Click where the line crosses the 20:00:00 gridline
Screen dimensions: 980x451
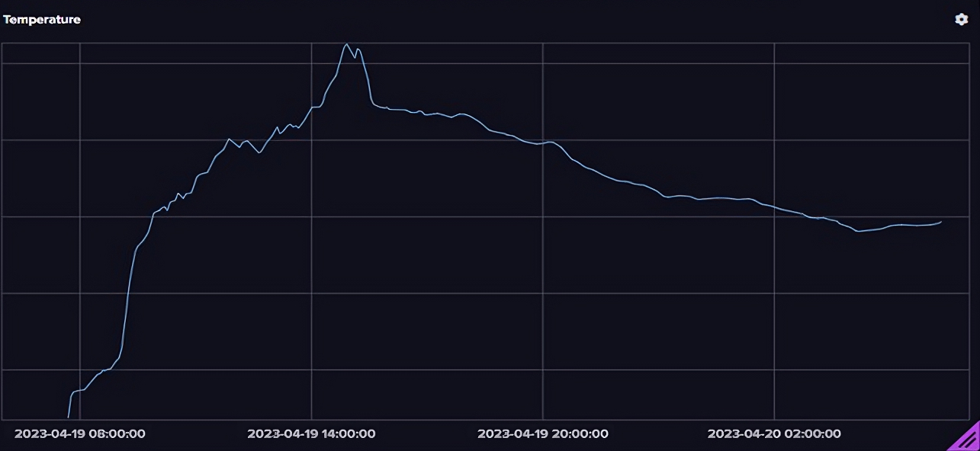(543, 142)
